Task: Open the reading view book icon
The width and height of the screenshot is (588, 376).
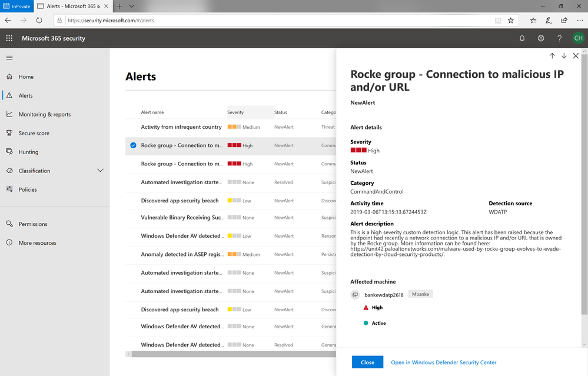Action: [498, 21]
